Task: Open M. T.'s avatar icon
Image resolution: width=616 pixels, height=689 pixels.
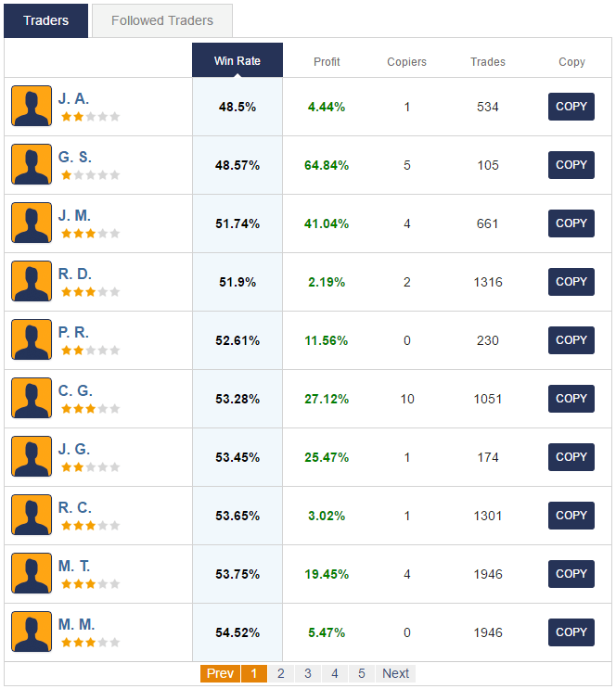Action: pos(32,573)
